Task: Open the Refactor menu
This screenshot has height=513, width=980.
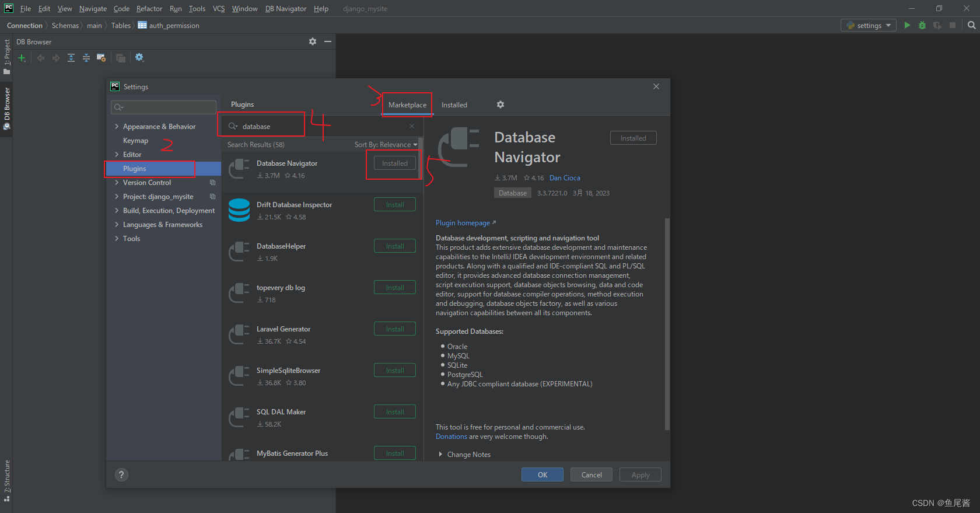Action: [x=149, y=9]
